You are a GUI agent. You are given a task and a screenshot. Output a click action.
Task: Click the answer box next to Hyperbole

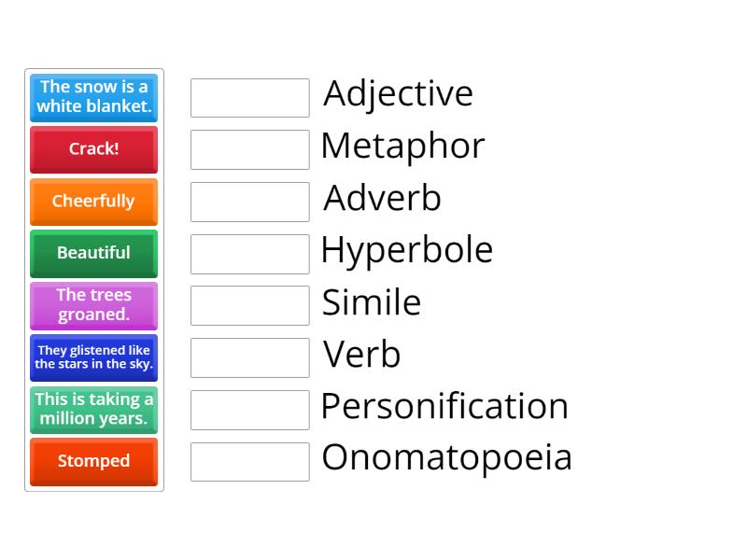[x=249, y=254]
